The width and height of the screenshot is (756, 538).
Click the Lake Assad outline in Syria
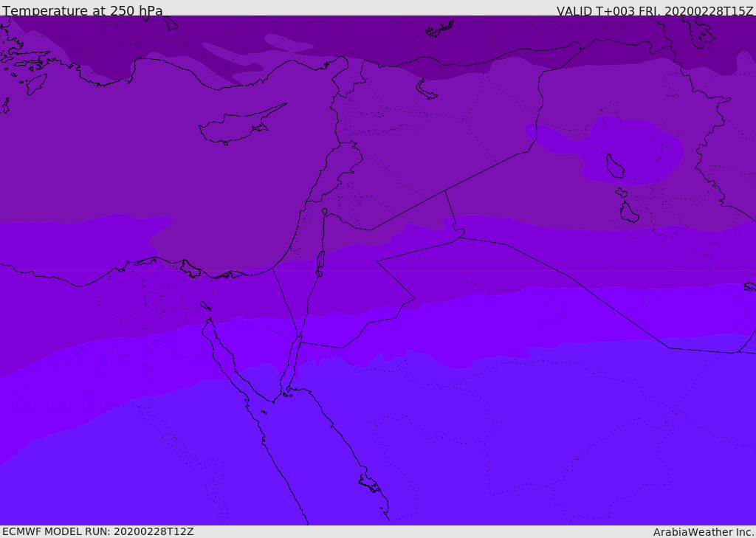tap(426, 89)
